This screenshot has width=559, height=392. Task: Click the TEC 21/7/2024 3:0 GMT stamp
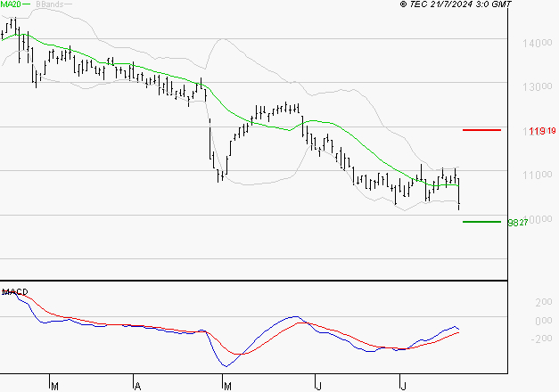(x=456, y=4)
